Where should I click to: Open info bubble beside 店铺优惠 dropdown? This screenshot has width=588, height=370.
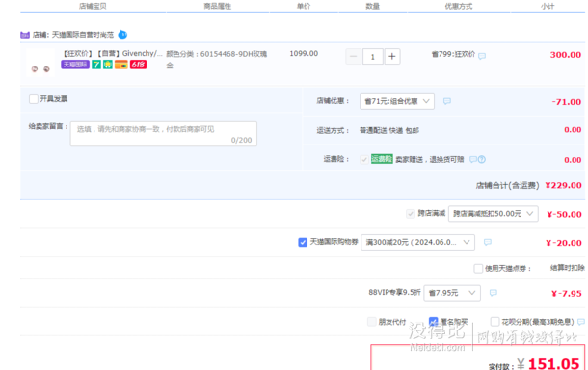[447, 101]
